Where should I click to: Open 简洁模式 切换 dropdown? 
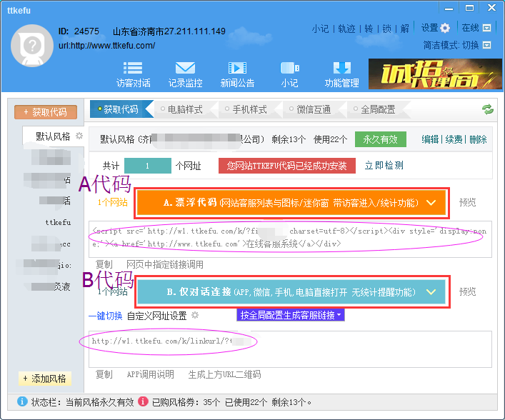click(487, 45)
